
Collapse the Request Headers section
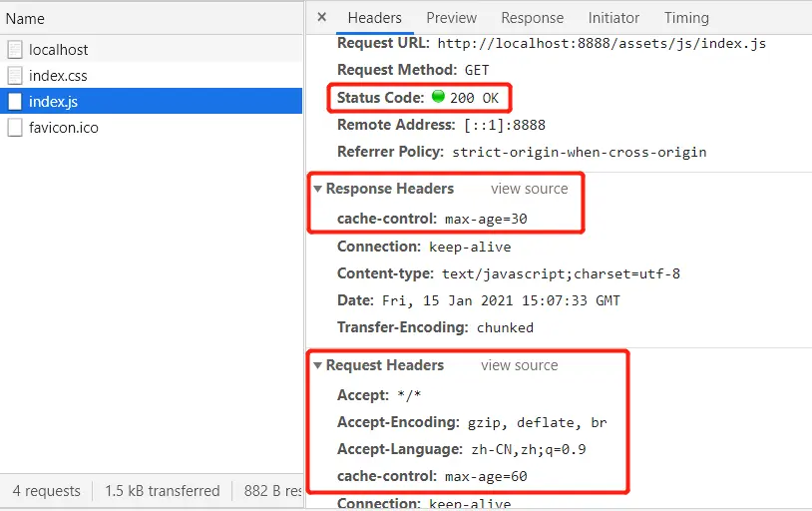[318, 365]
